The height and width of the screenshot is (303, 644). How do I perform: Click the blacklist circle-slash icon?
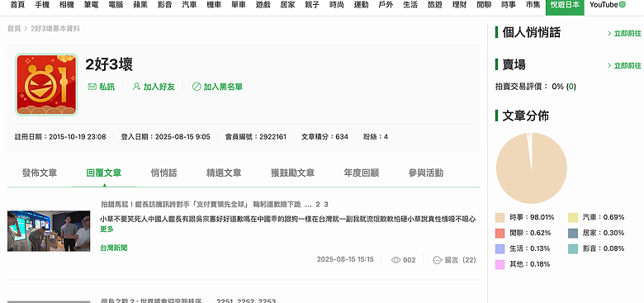pyautogui.click(x=197, y=87)
